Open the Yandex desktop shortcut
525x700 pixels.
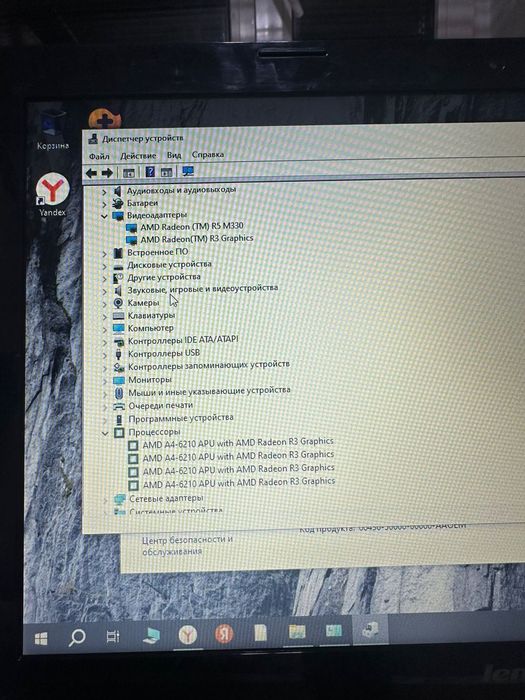(x=52, y=195)
